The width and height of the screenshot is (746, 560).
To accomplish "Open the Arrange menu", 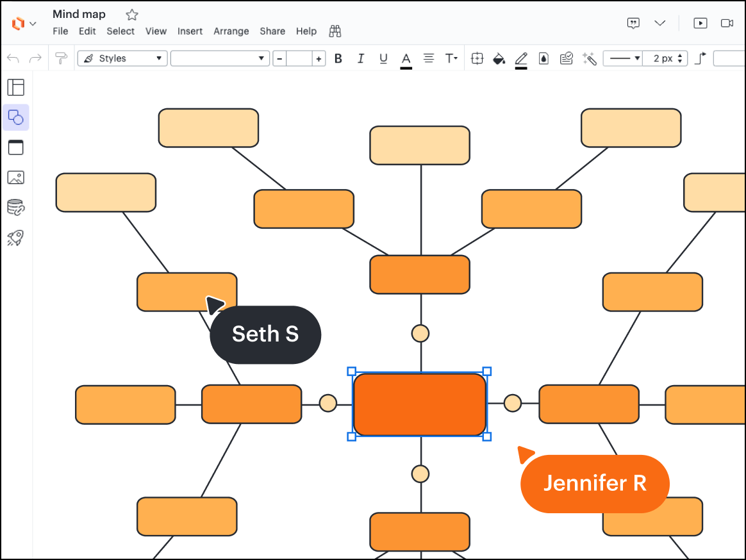I will [231, 31].
